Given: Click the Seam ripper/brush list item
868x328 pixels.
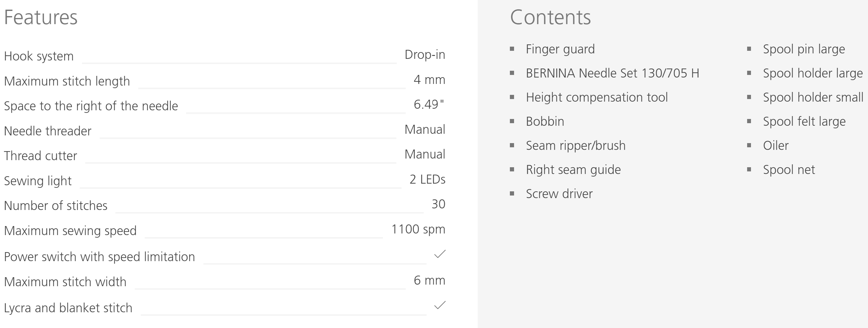Looking at the screenshot, I should point(575,146).
